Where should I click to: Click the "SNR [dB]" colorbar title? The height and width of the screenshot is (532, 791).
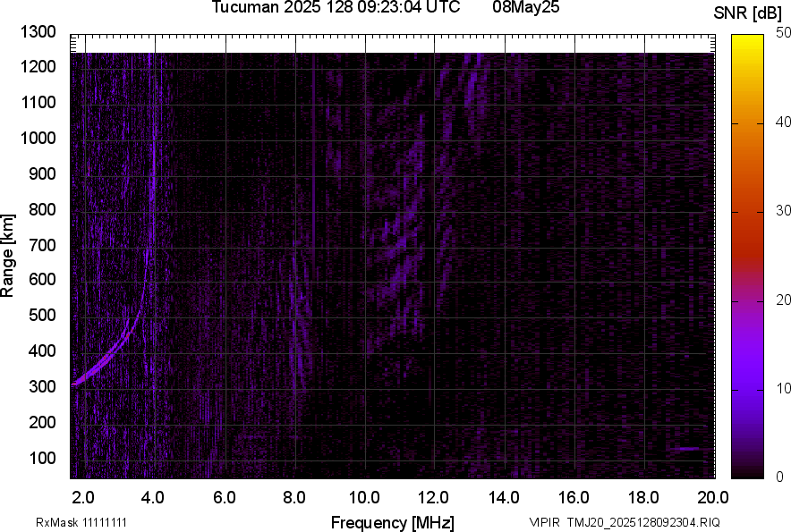748,13
